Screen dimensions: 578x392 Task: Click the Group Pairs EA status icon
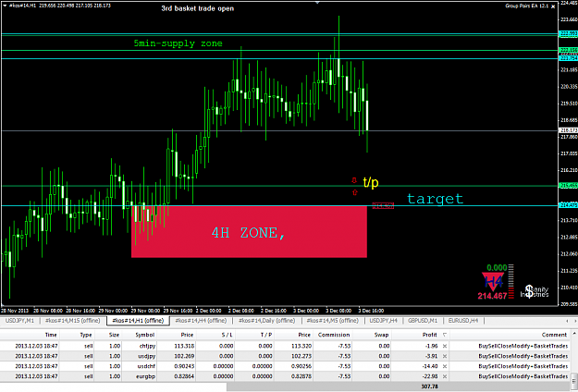point(552,6)
